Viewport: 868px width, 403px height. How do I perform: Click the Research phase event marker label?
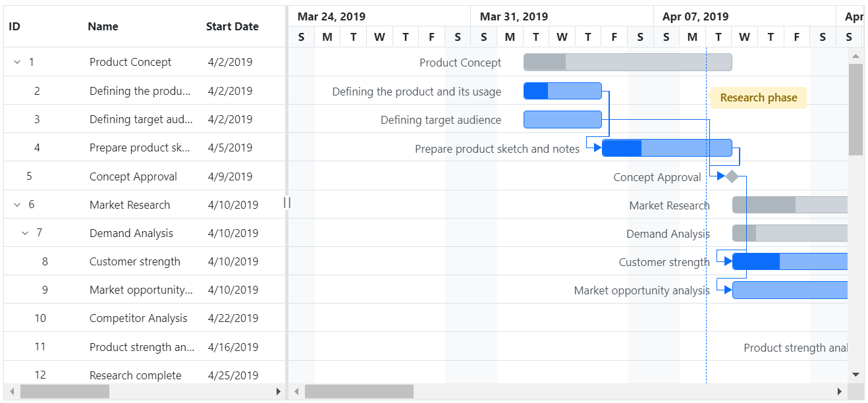click(x=758, y=97)
